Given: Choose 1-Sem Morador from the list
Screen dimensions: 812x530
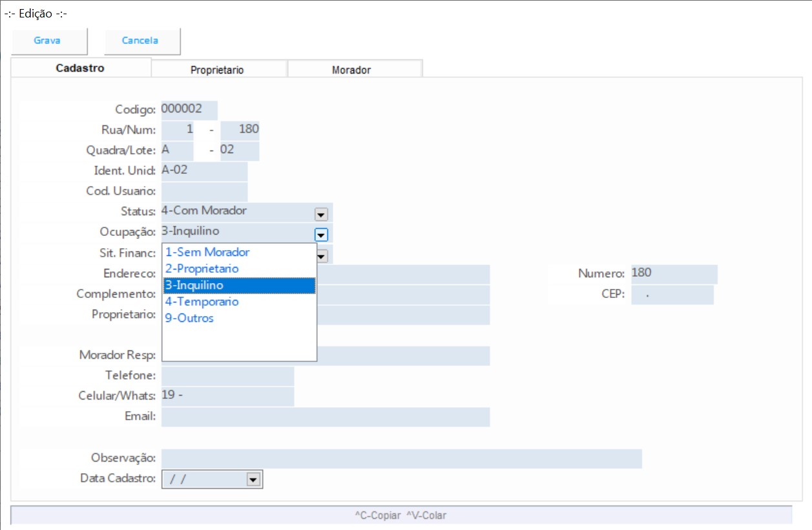Looking at the screenshot, I should click(x=207, y=252).
